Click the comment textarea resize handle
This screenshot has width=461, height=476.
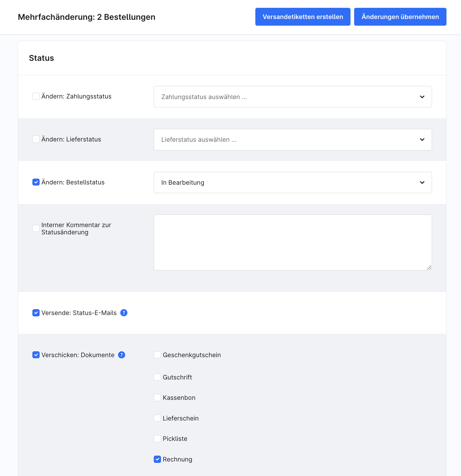point(429,268)
